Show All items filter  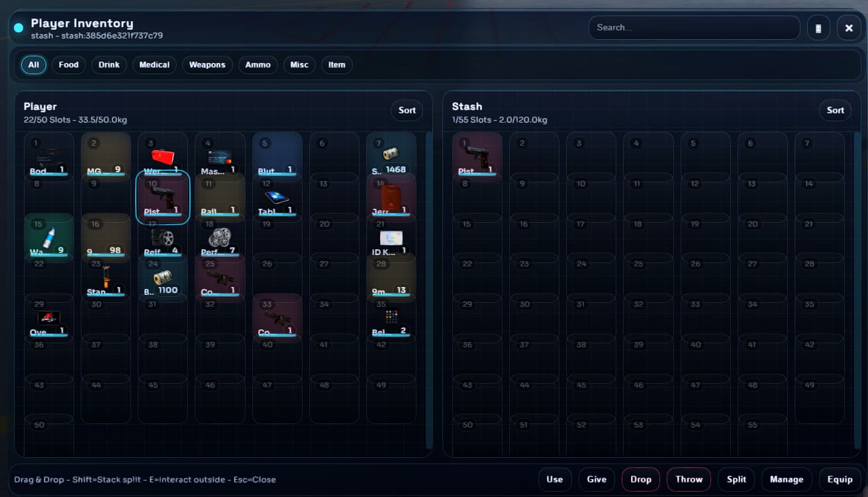click(x=34, y=65)
